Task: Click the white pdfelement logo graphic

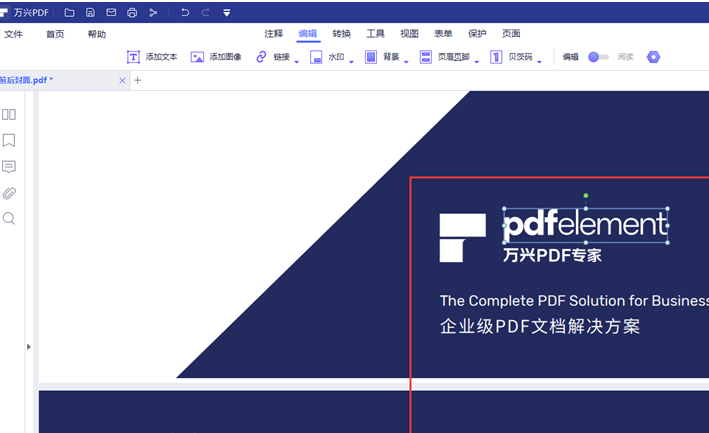Action: tap(463, 238)
